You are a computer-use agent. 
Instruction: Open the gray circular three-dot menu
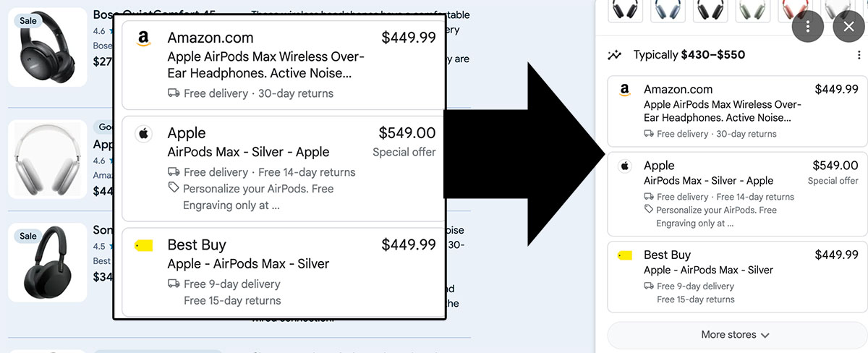coord(808,27)
